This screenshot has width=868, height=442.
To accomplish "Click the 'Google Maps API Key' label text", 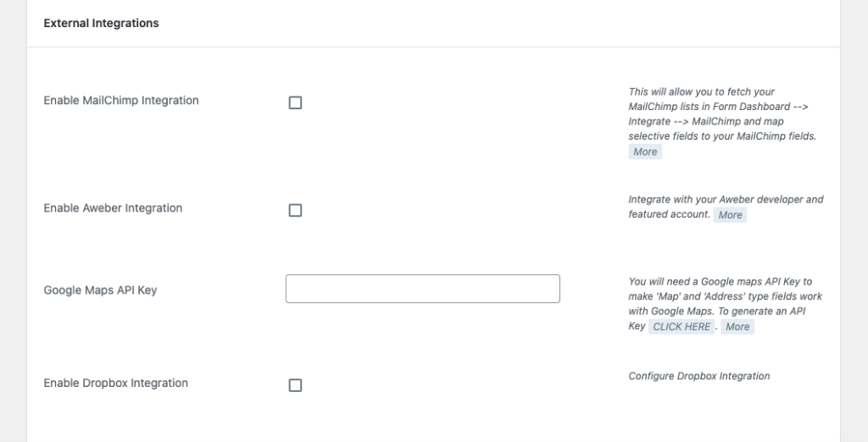I will click(100, 290).
